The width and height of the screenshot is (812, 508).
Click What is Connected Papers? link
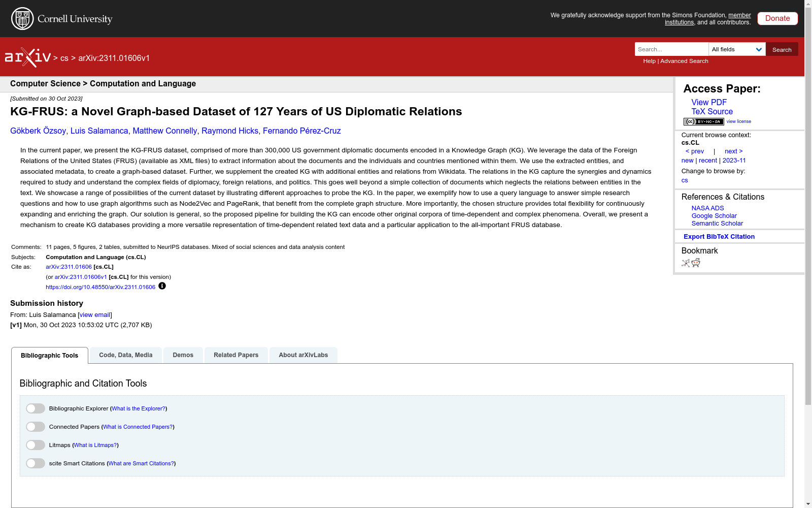pyautogui.click(x=138, y=427)
